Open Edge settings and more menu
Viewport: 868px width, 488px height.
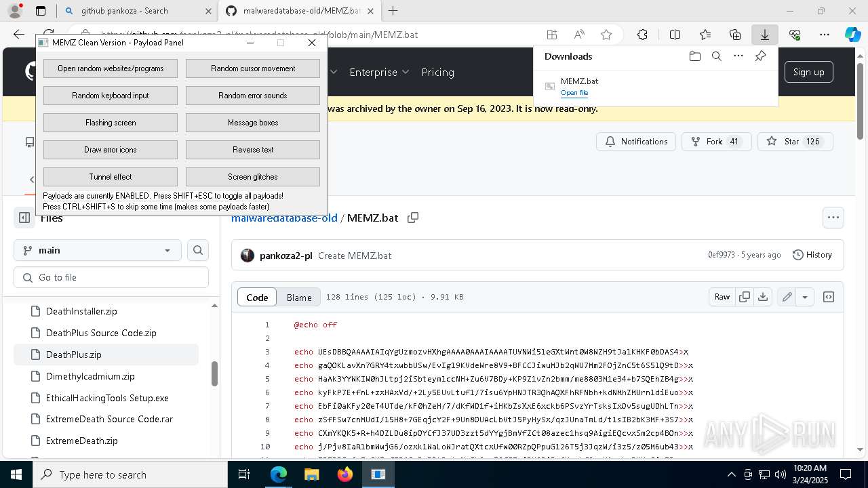[825, 35]
